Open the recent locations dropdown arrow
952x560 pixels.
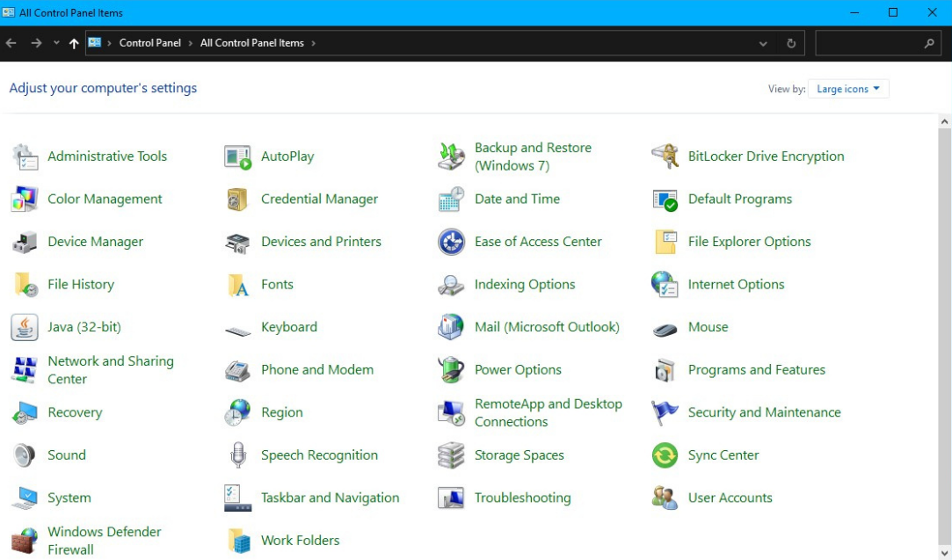(56, 42)
